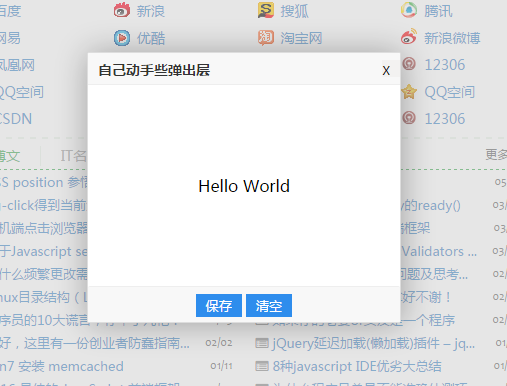The image size is (507, 386).
Task: Open the QQ空间 link next to the star
Action: [450, 92]
